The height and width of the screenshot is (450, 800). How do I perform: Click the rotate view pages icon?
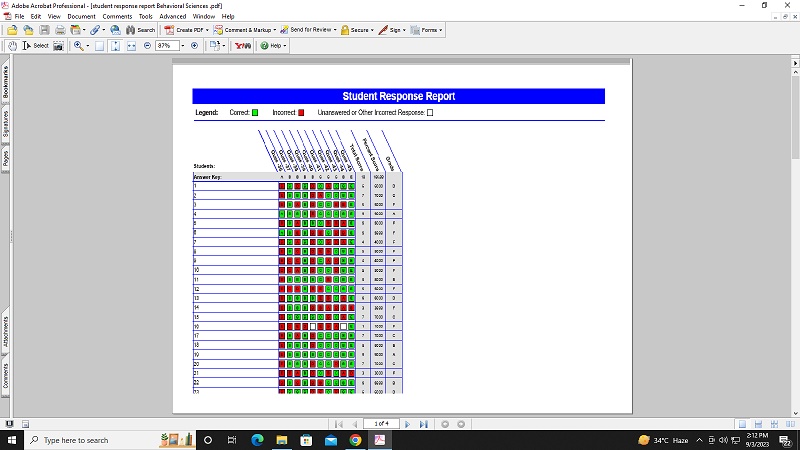(x=215, y=46)
